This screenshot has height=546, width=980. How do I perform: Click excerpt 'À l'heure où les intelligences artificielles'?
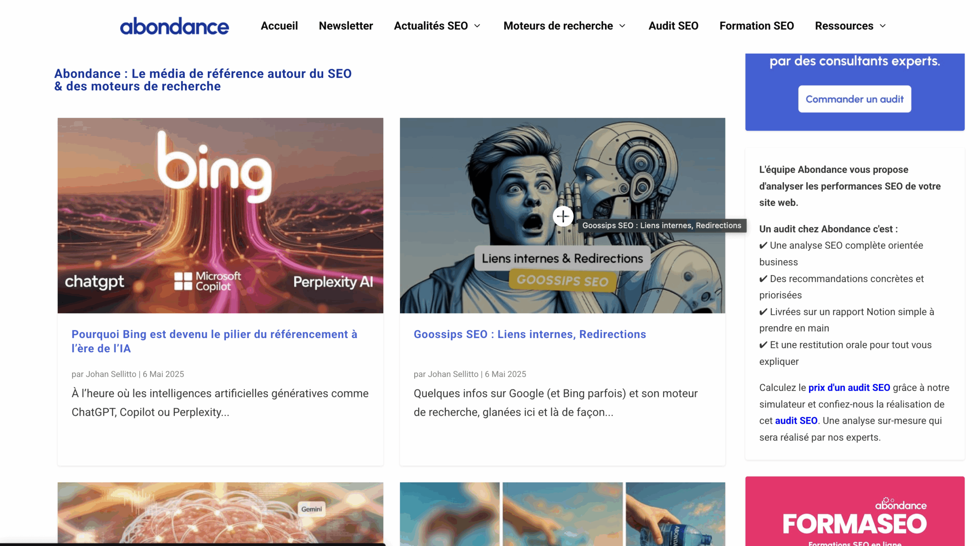tap(220, 402)
